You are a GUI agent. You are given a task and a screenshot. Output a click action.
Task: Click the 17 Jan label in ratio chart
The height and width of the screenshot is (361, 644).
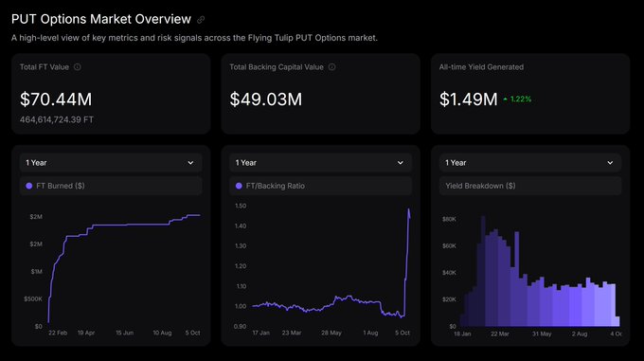[261, 333]
